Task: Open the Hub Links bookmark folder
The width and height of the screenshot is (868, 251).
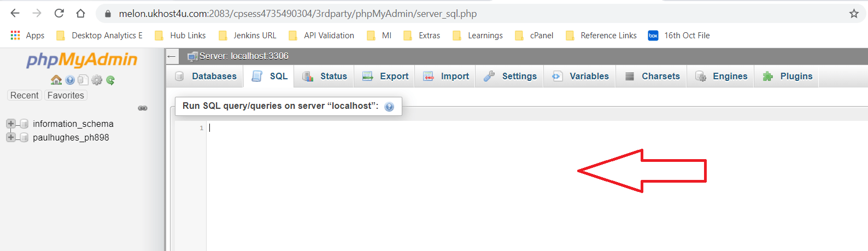Action: pos(180,36)
